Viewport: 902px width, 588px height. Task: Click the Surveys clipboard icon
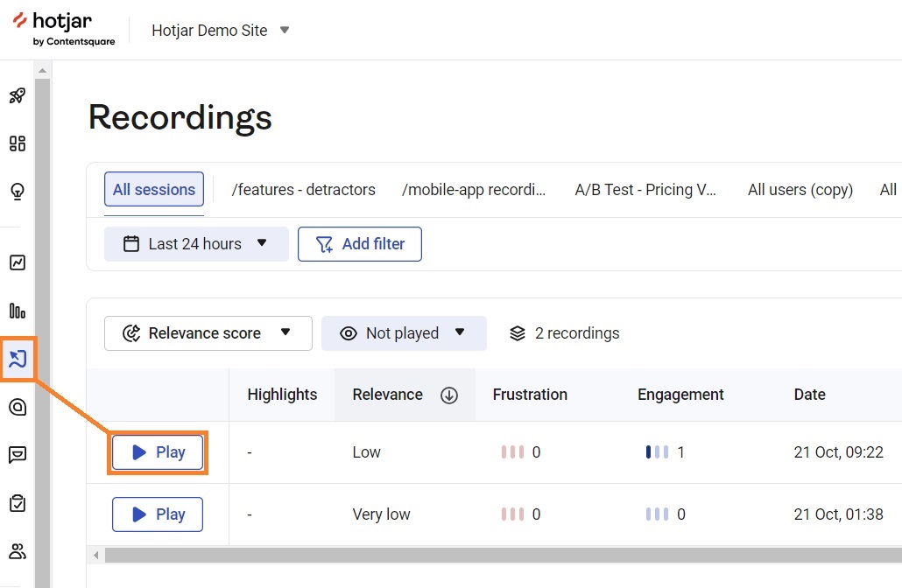coord(18,502)
